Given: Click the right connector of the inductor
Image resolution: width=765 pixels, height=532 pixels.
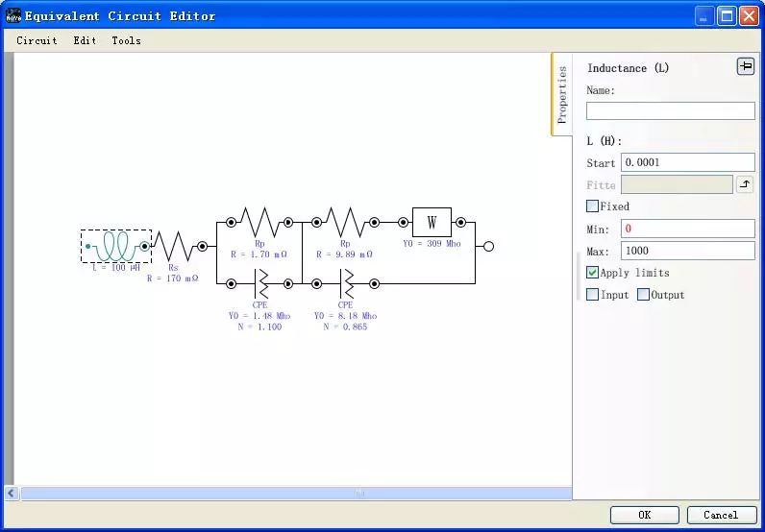Looking at the screenshot, I should [x=144, y=246].
